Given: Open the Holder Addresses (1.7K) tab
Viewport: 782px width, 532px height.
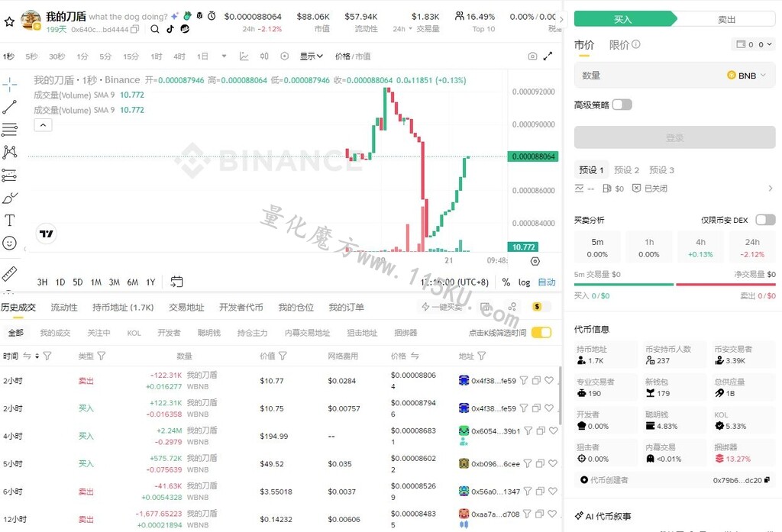Looking at the screenshot, I should [123, 307].
